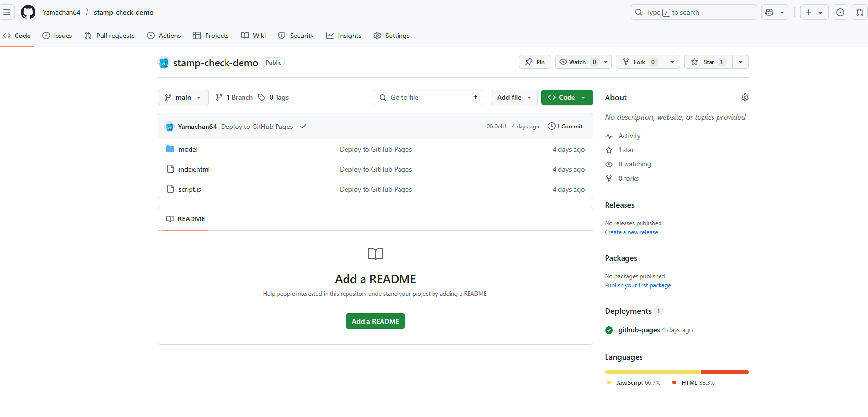This screenshot has width=868, height=417.
Task: Open the green Code dropdown button
Action: pos(567,97)
